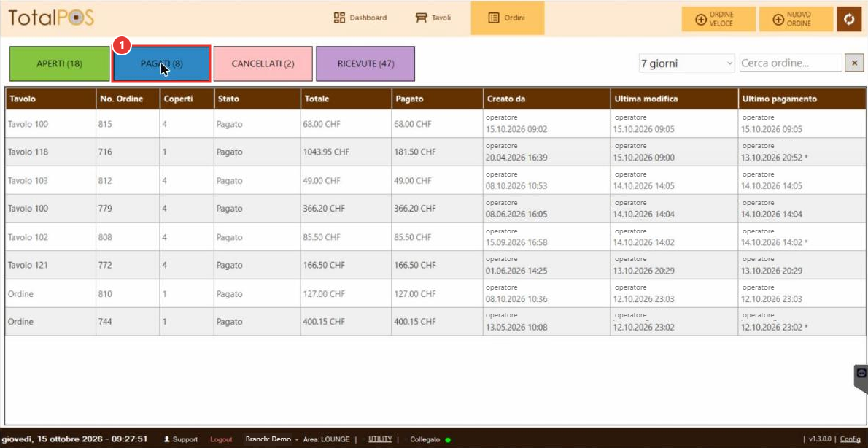Image resolution: width=868 pixels, height=448 pixels.
Task: Click the TotalPOS logo
Action: pyautogui.click(x=51, y=18)
